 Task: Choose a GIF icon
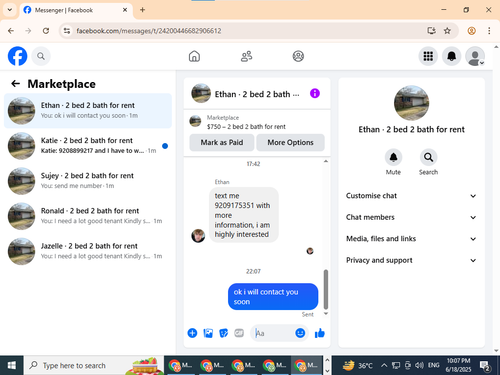239,333
